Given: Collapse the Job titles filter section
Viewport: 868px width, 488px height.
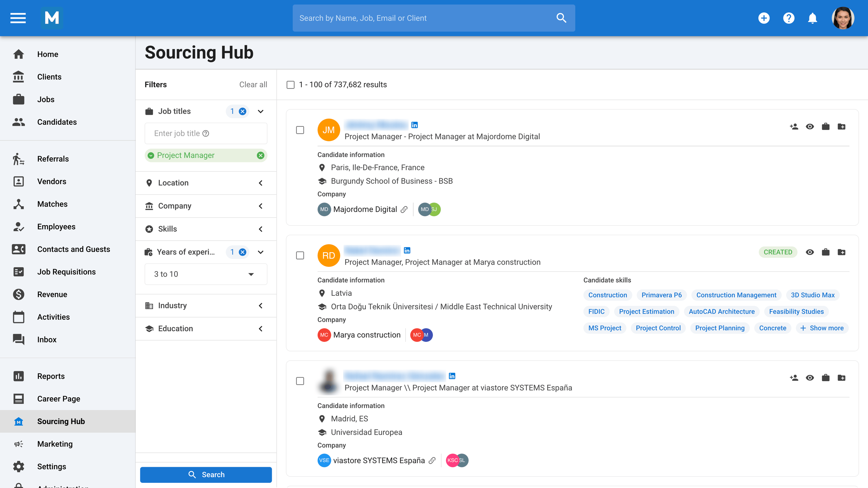Looking at the screenshot, I should (260, 111).
